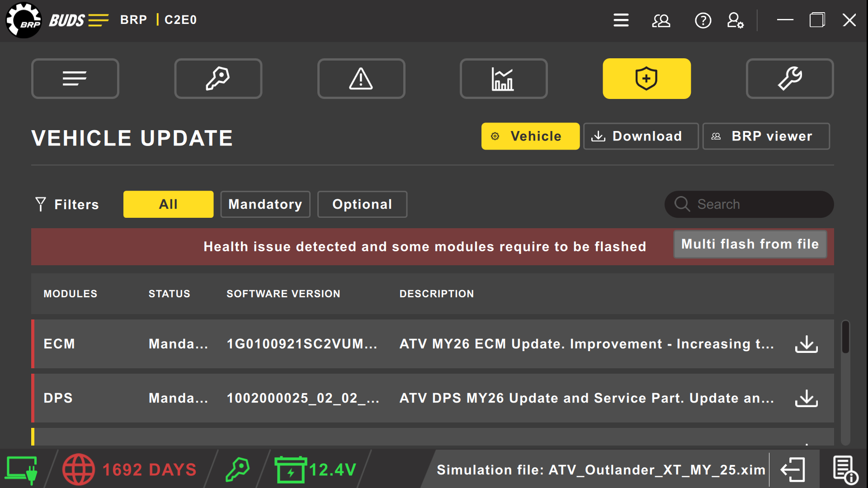Click ATV MY26 ECM Update description

pos(587,344)
